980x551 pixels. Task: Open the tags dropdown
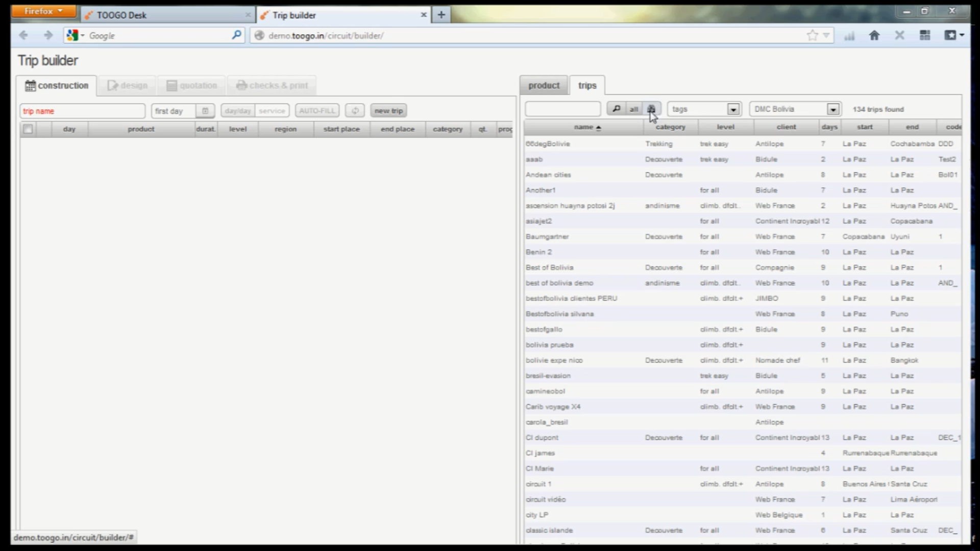point(734,109)
